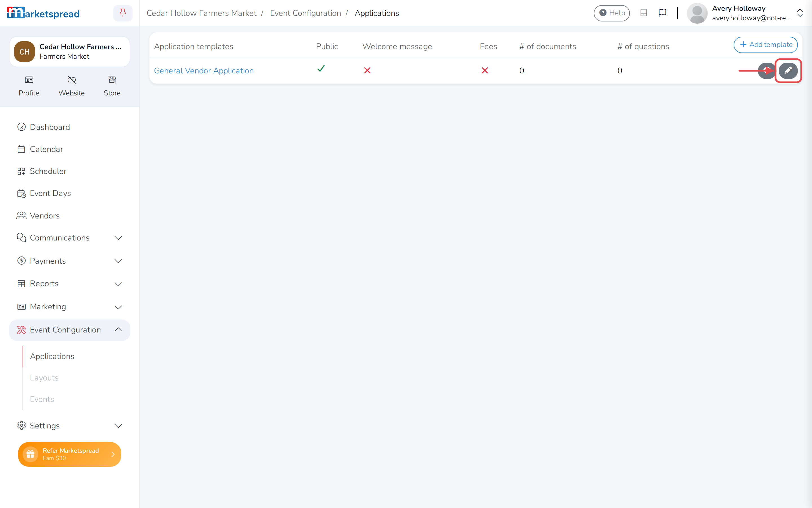The image size is (812, 508).
Task: Click the Settings gear icon
Action: tap(21, 425)
